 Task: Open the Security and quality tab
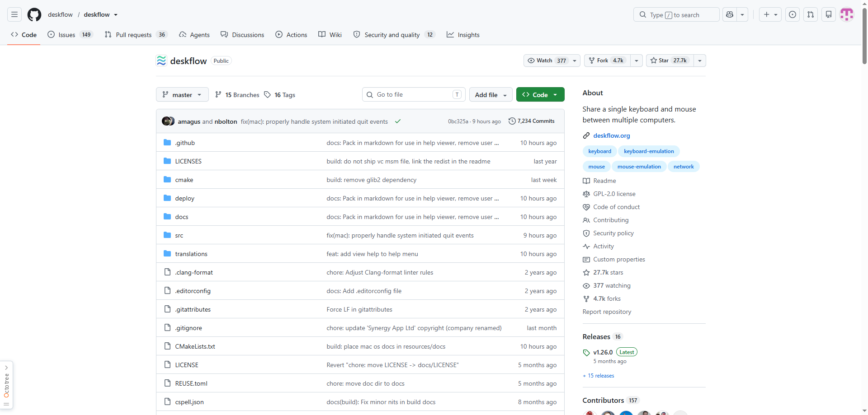[x=394, y=35]
